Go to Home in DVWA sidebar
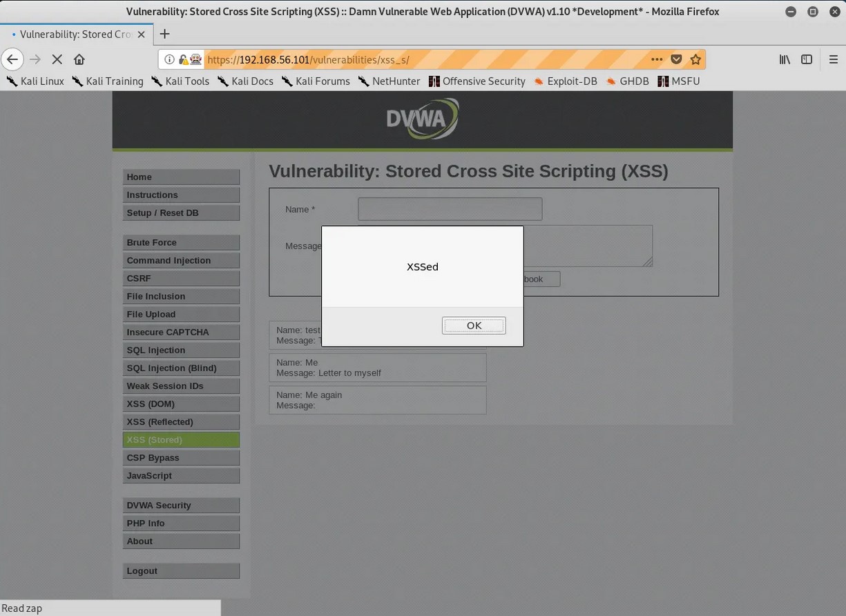Viewport: 846px width, 616px height. (x=181, y=177)
